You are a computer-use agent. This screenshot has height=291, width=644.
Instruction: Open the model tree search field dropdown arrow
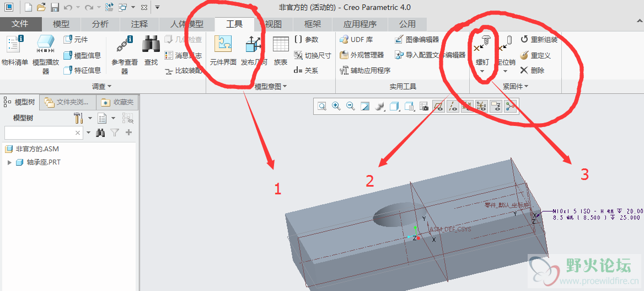coord(88,133)
